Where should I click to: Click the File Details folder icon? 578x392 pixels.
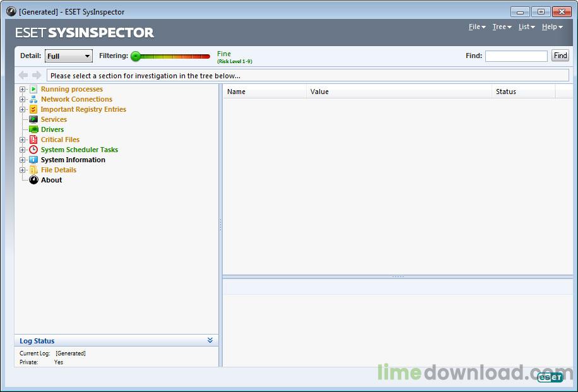click(33, 170)
